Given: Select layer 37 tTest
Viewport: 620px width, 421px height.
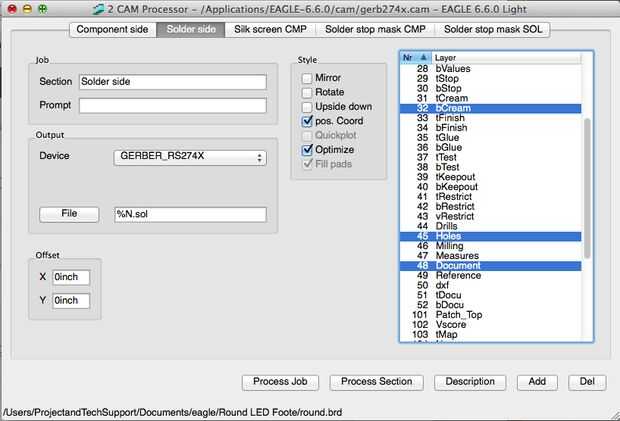Looking at the screenshot, I should 491,157.
